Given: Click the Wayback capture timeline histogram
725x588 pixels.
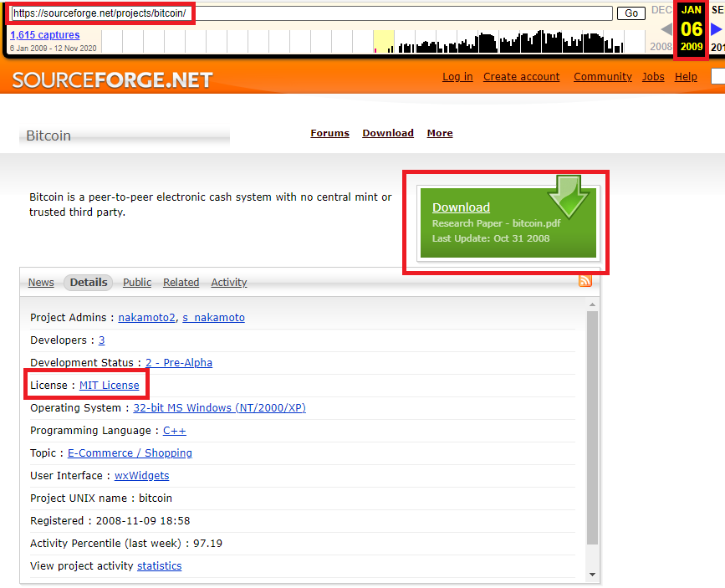Looking at the screenshot, I should coord(373,42).
